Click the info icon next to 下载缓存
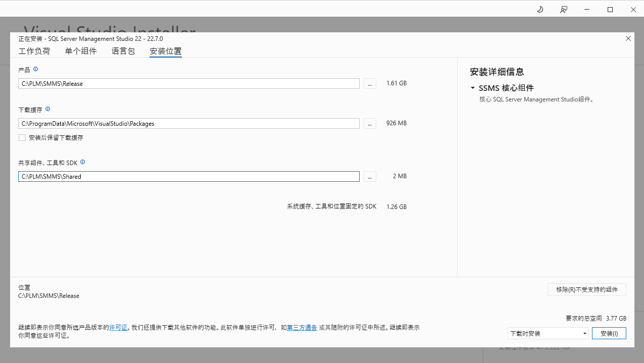Screen dimensions: 644x363 click(x=48, y=109)
